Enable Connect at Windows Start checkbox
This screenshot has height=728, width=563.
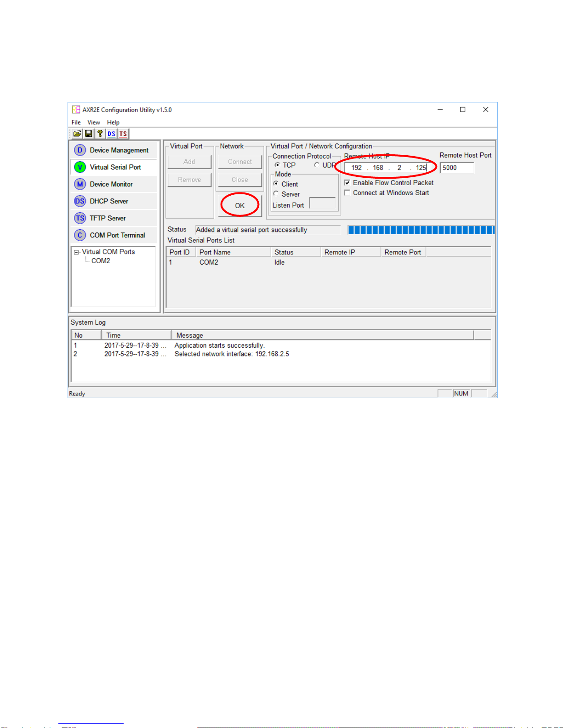tap(347, 193)
